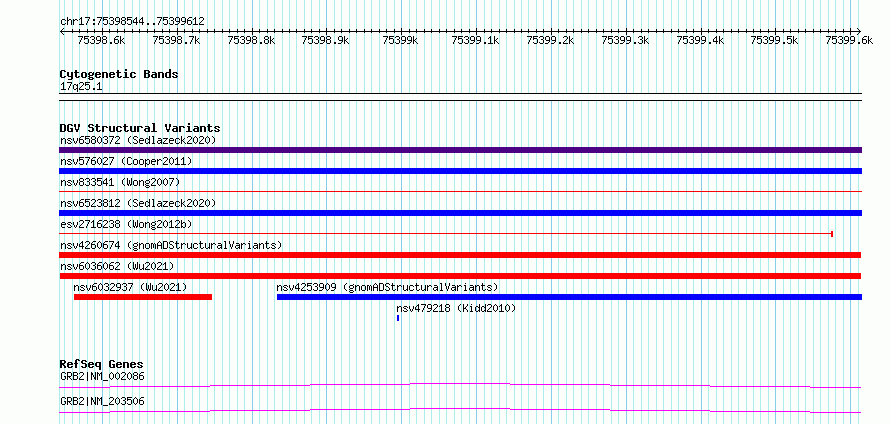Click the 75399.6k ruler tick label
This screenshot has height=424, width=890.
pos(849,40)
